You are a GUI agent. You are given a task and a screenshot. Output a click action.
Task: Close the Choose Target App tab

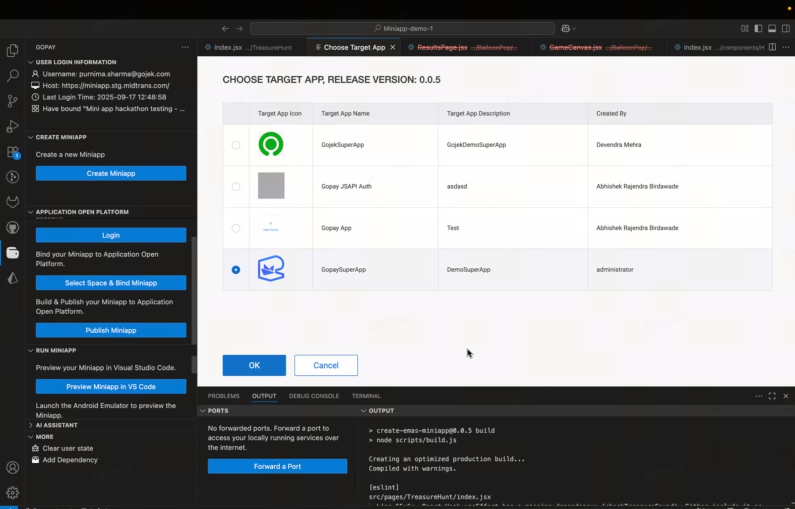392,47
